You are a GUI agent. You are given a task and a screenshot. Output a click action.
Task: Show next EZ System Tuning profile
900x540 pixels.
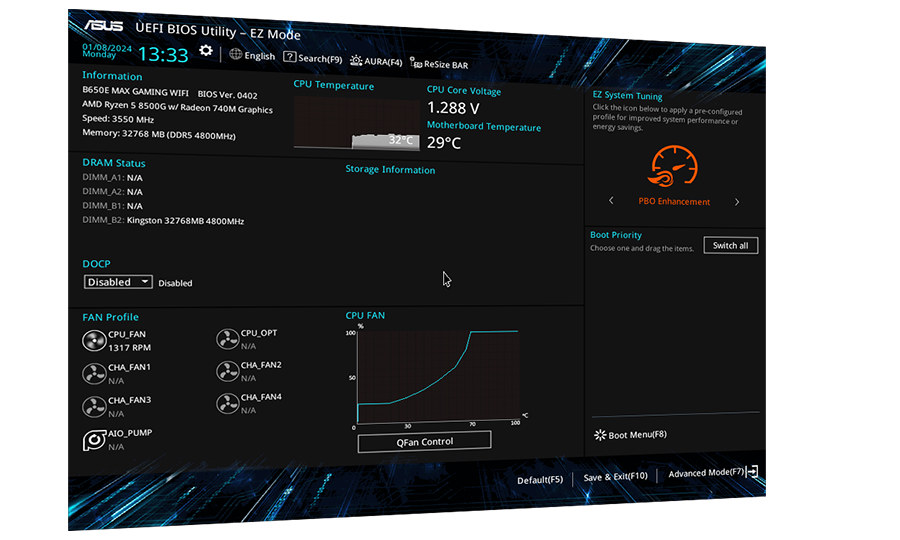(x=737, y=202)
